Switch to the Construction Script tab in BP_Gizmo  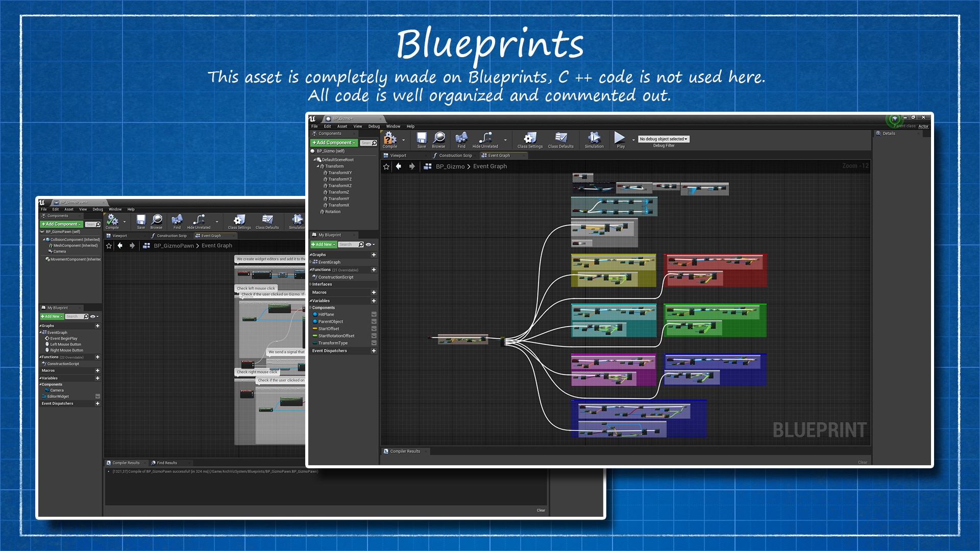(x=454, y=156)
